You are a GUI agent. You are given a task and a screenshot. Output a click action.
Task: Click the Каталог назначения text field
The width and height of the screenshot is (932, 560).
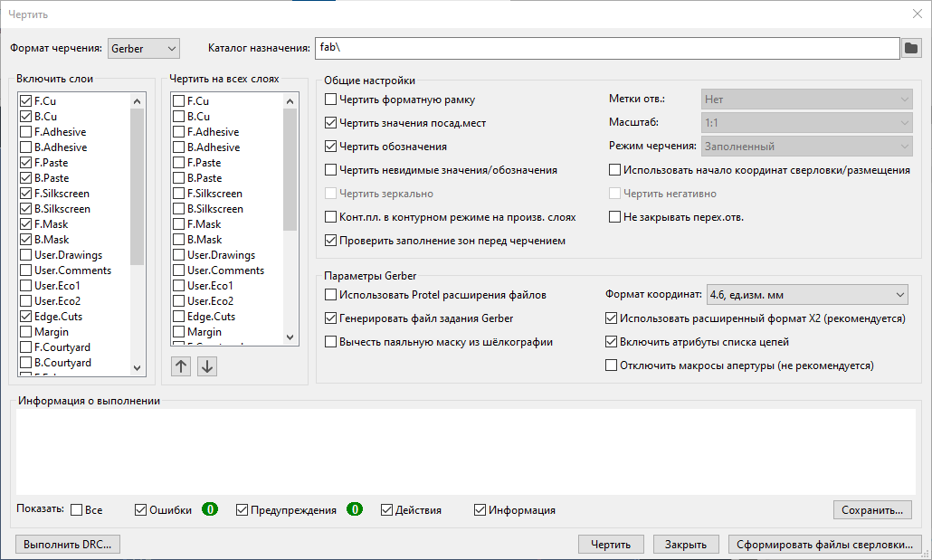click(606, 48)
